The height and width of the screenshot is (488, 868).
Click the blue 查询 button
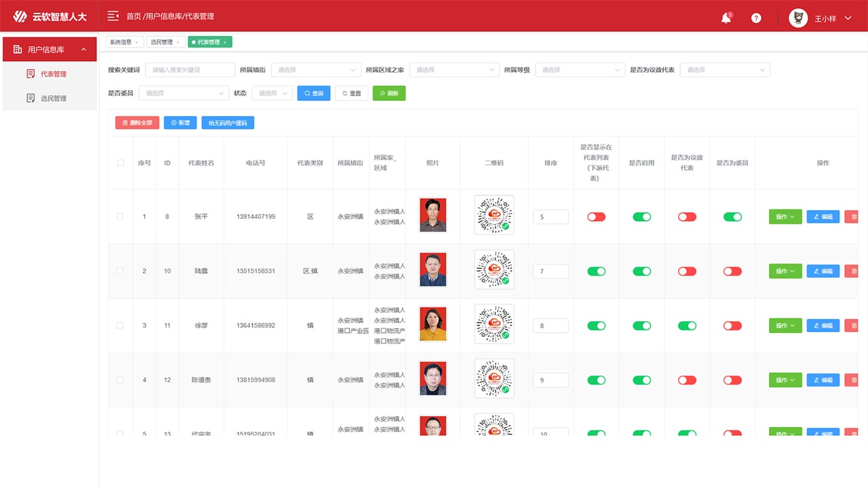click(313, 94)
